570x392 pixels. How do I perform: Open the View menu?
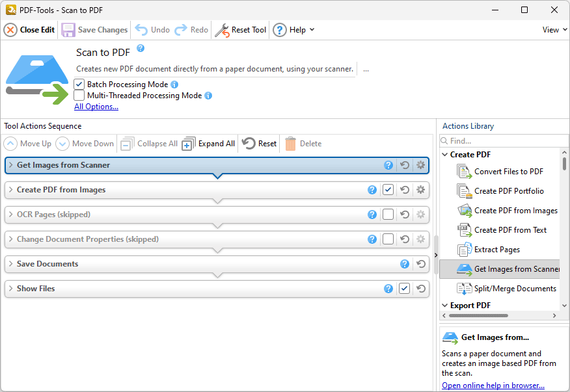(555, 30)
